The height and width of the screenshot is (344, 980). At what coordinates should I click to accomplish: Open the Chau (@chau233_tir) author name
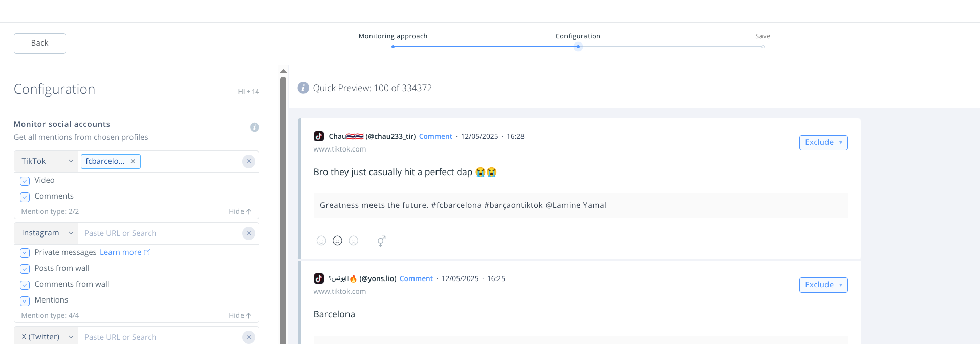click(372, 136)
